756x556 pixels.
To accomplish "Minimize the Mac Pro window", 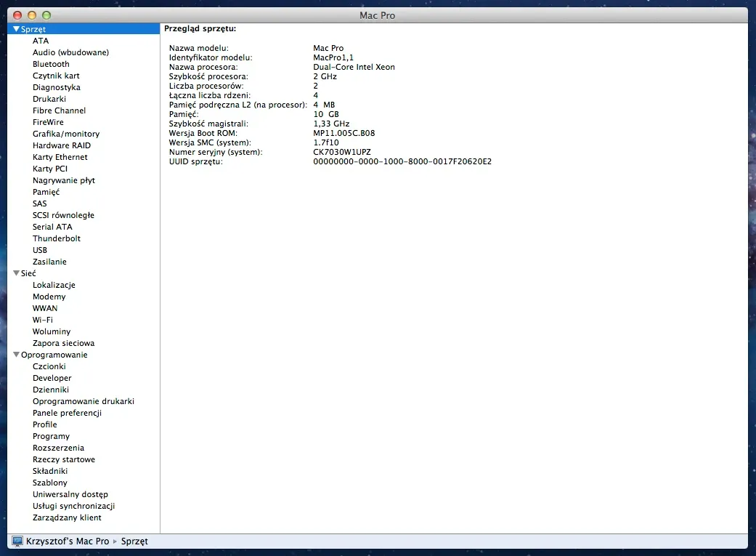I will click(x=32, y=15).
